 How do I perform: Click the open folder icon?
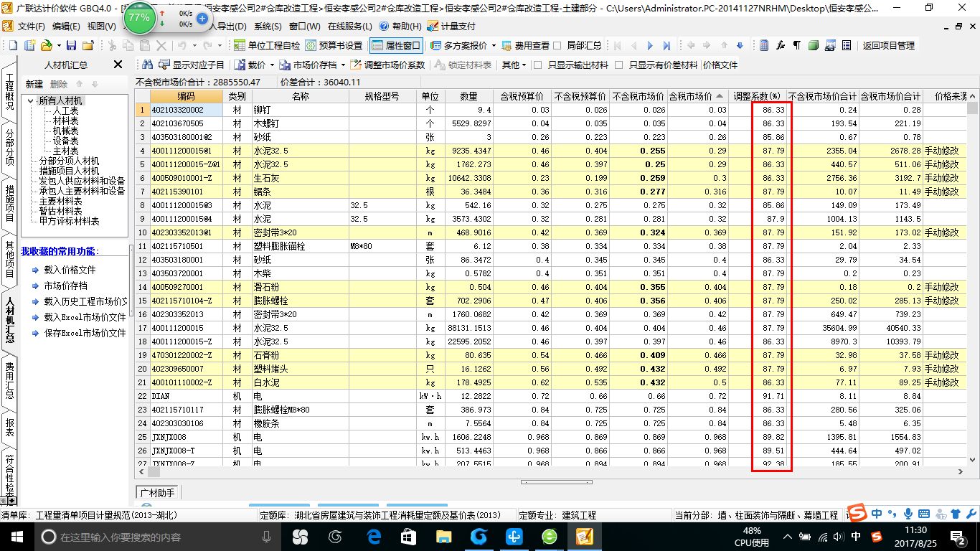click(x=45, y=45)
